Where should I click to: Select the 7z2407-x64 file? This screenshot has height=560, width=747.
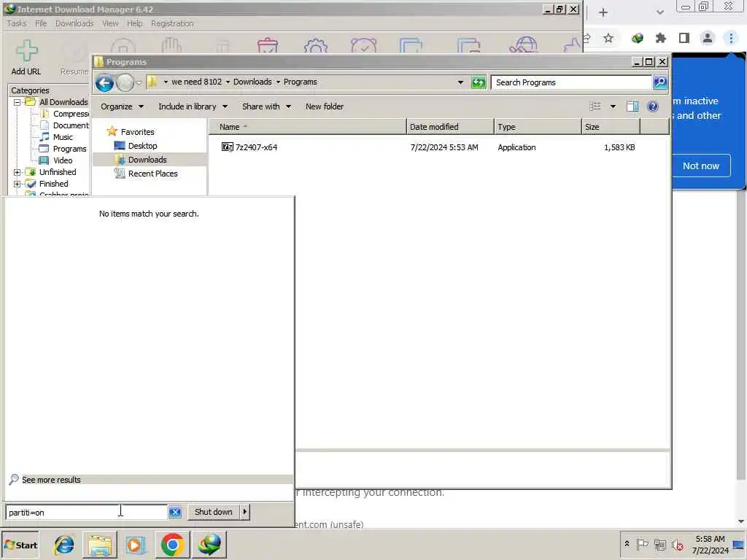tap(249, 147)
